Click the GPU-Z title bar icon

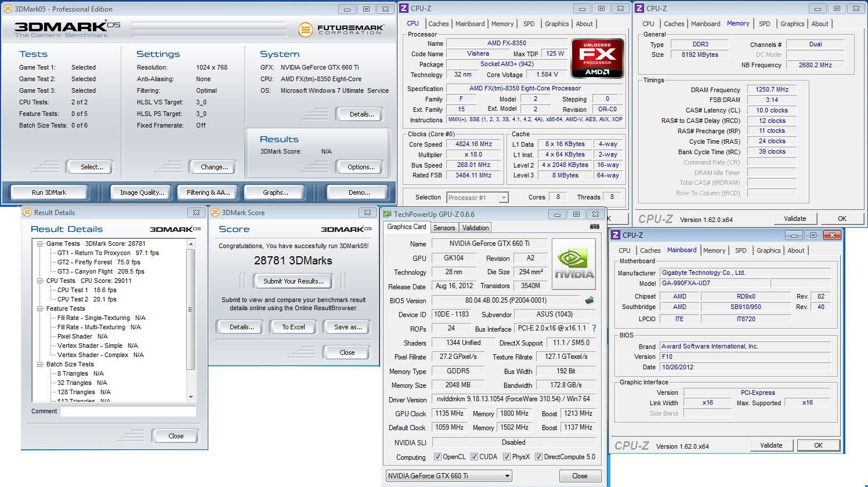click(387, 214)
